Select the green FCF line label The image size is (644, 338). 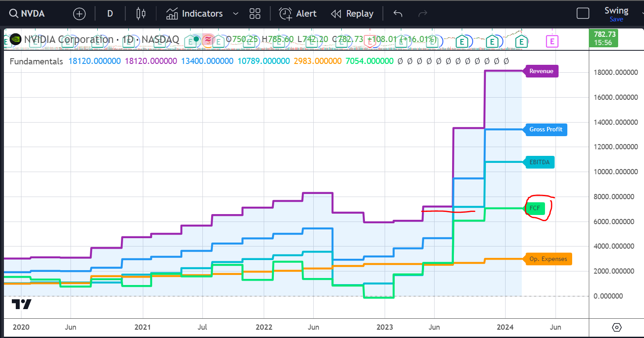point(535,208)
